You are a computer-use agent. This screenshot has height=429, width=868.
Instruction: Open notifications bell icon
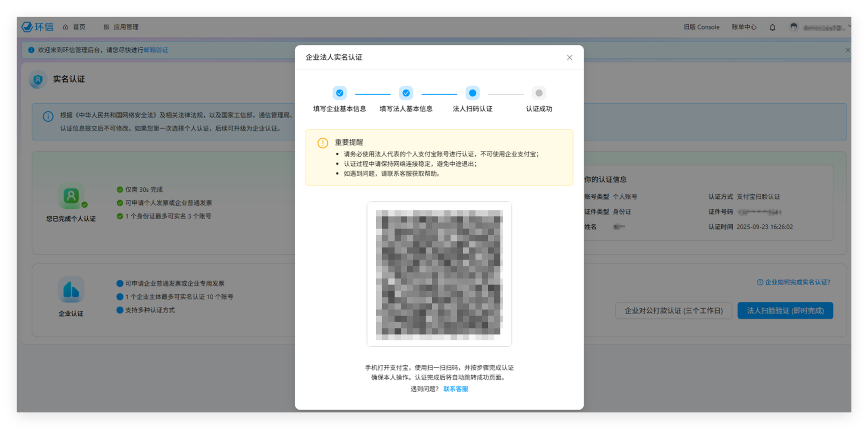tap(773, 27)
